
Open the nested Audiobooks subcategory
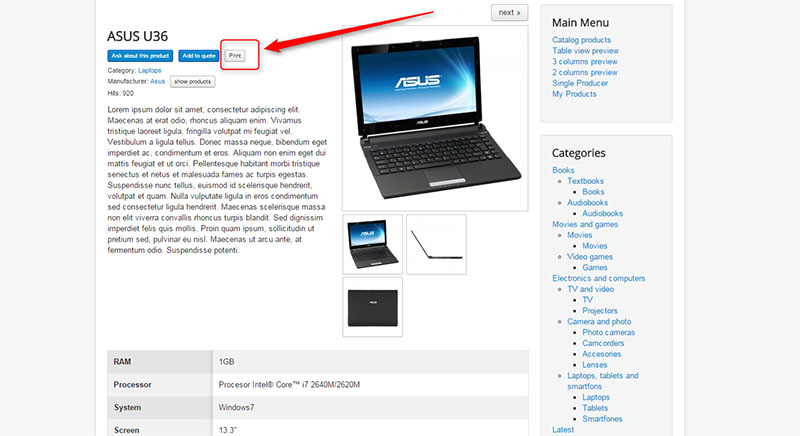[x=603, y=213]
